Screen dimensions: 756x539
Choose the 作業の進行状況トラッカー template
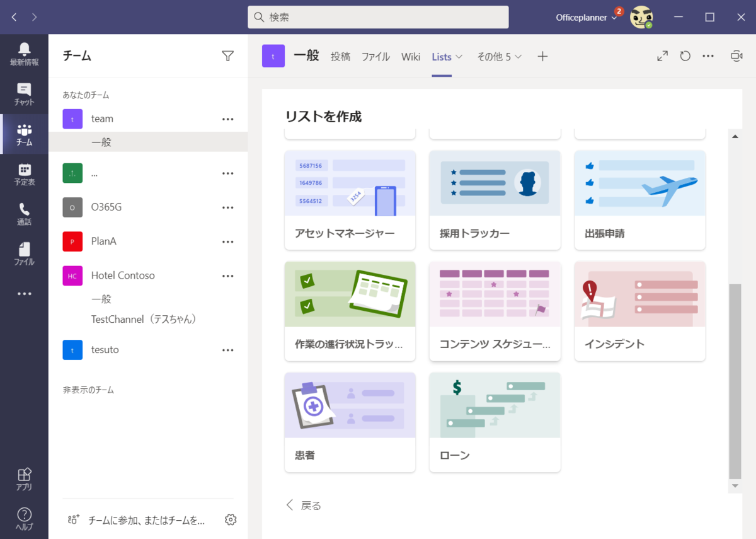click(x=350, y=311)
